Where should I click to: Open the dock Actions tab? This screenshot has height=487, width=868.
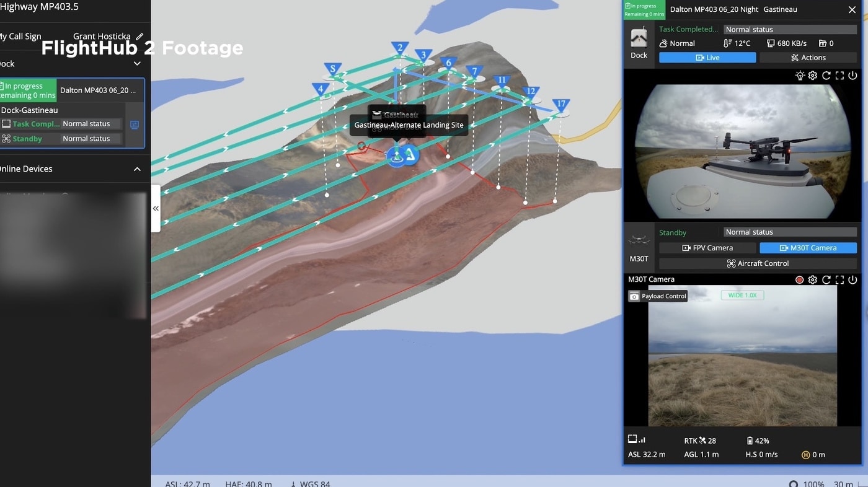click(x=808, y=58)
